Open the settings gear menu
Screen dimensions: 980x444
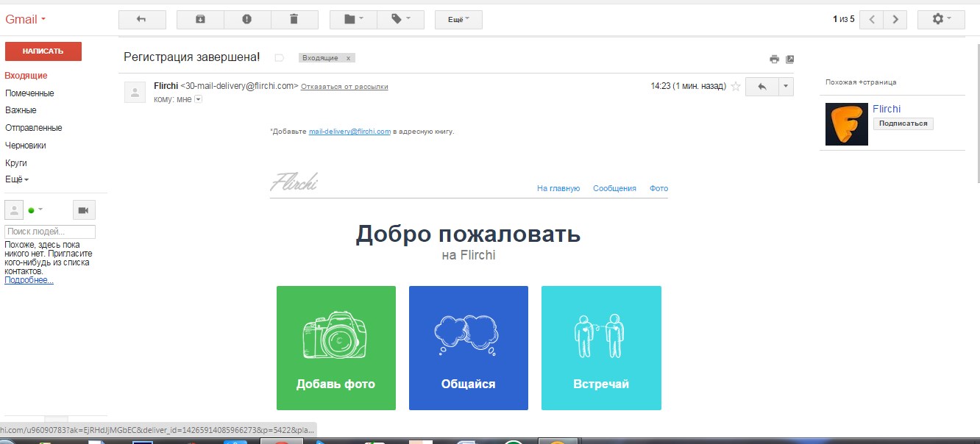pyautogui.click(x=941, y=20)
